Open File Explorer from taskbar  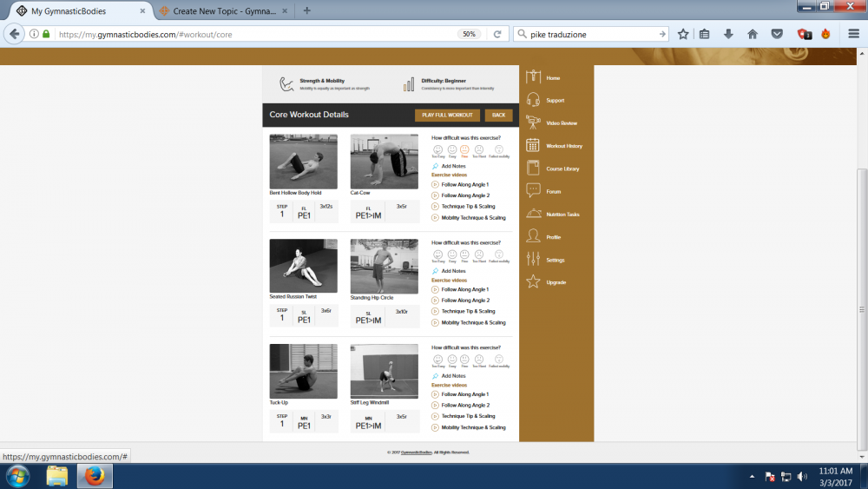56,476
